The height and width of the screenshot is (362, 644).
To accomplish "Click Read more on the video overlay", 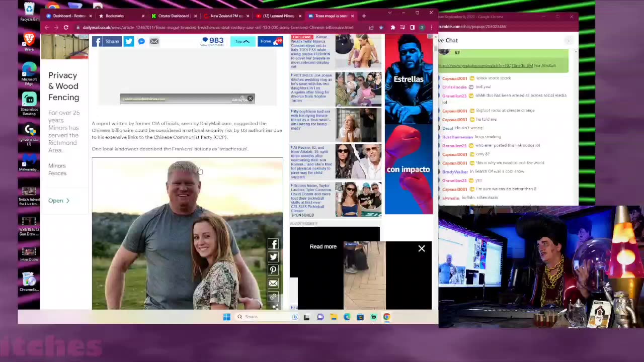I will (323, 246).
